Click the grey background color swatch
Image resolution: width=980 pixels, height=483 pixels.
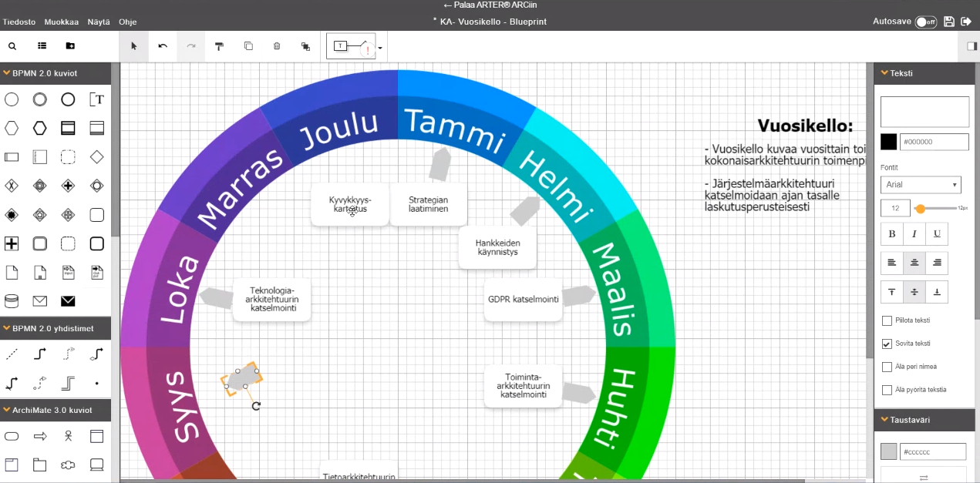coord(889,451)
